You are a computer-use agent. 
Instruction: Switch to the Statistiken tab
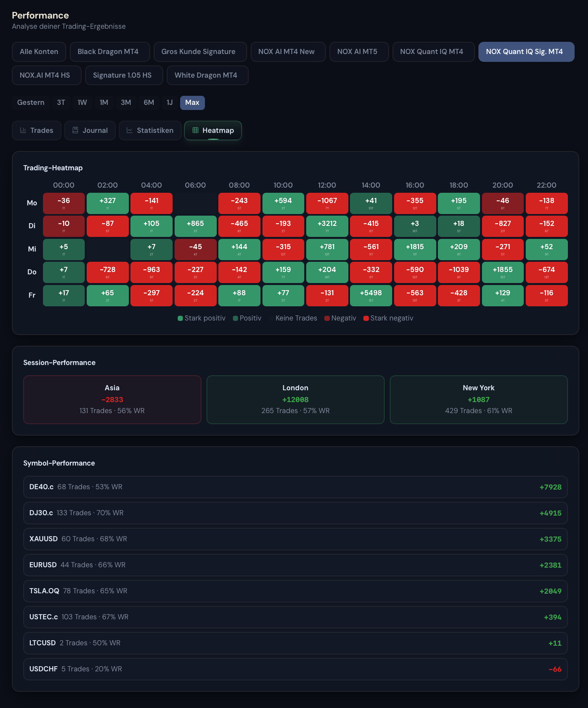[150, 130]
